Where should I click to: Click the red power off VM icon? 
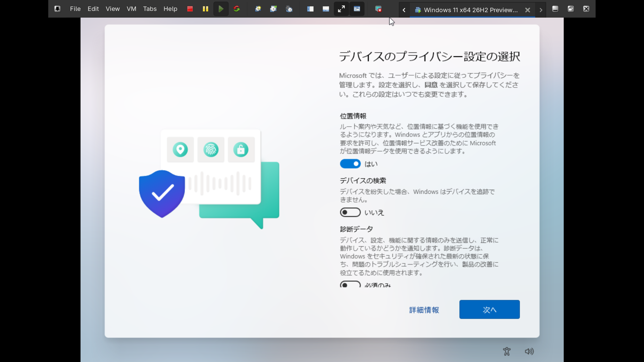tap(190, 9)
